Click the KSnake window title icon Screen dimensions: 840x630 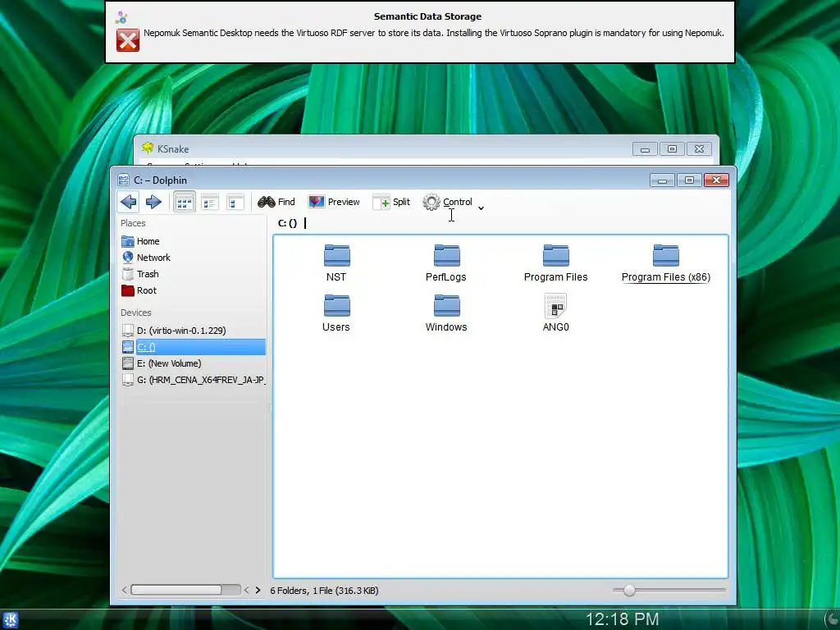pos(148,148)
